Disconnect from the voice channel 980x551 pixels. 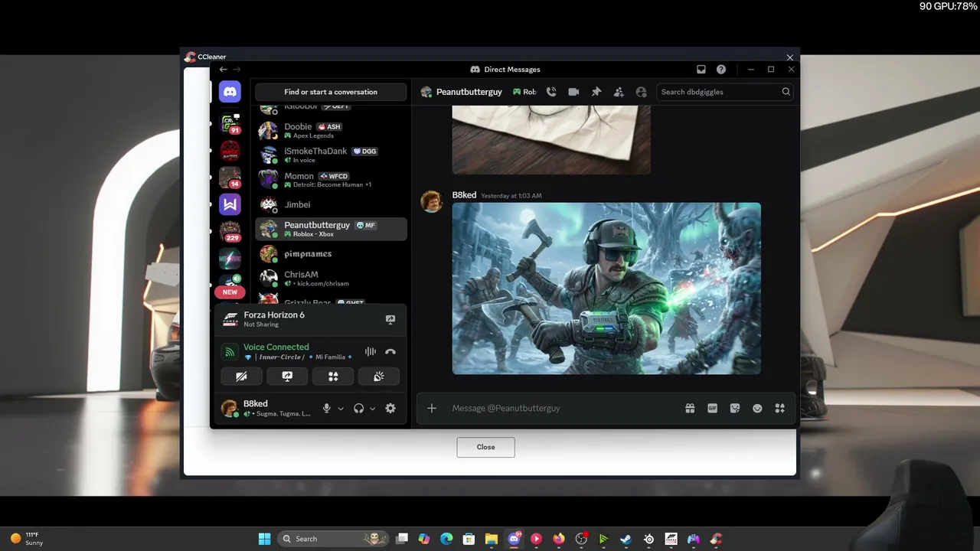[390, 352]
